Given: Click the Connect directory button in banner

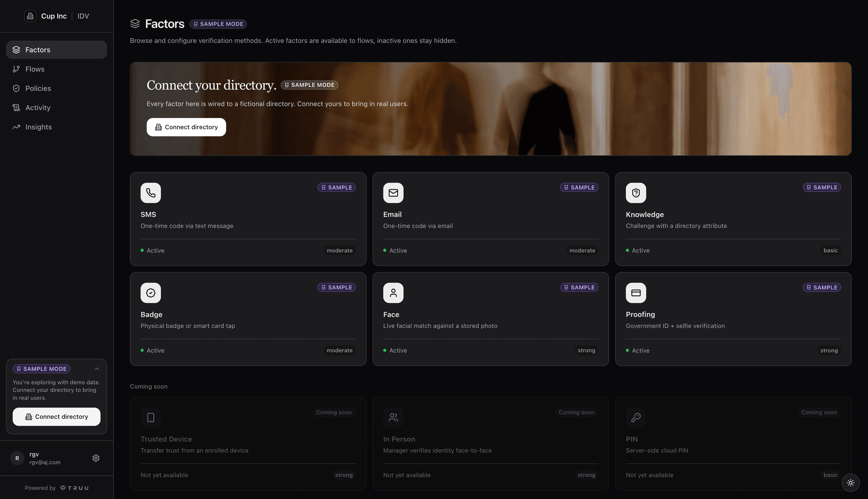Looking at the screenshot, I should click(186, 127).
